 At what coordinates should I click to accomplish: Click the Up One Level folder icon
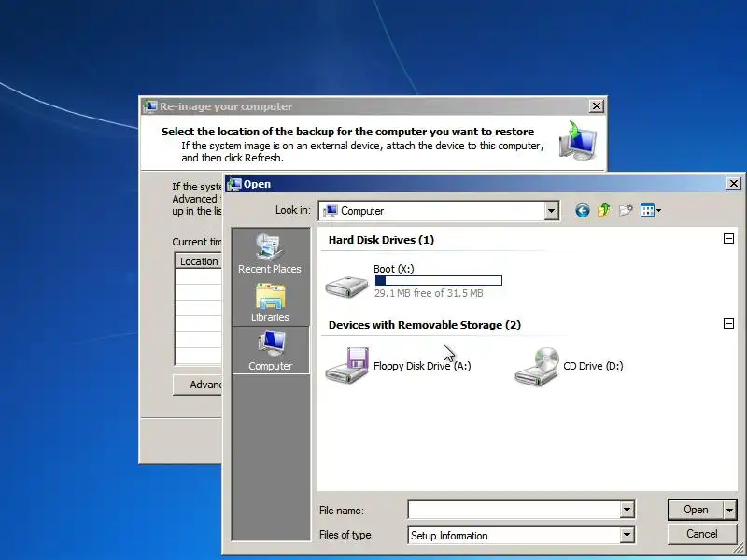pyautogui.click(x=603, y=210)
